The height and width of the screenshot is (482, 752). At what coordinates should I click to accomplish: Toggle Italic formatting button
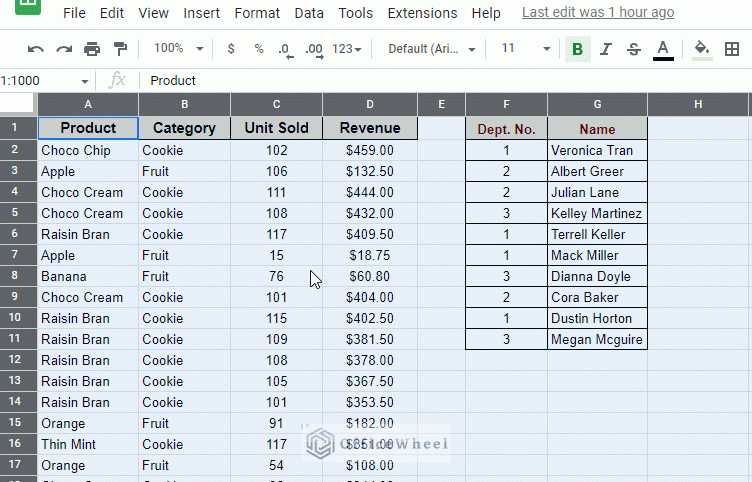click(606, 49)
